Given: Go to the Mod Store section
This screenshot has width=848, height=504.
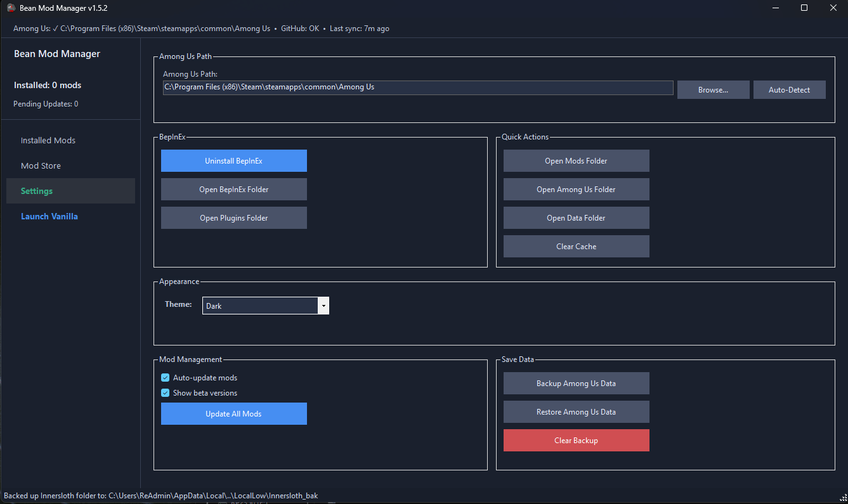Looking at the screenshot, I should point(41,165).
